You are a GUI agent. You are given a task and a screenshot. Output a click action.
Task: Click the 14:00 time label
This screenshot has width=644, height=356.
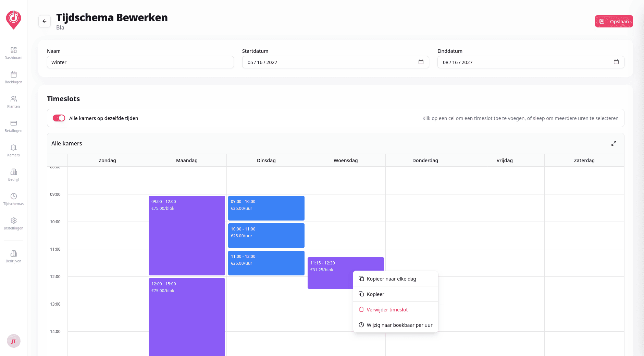point(55,331)
